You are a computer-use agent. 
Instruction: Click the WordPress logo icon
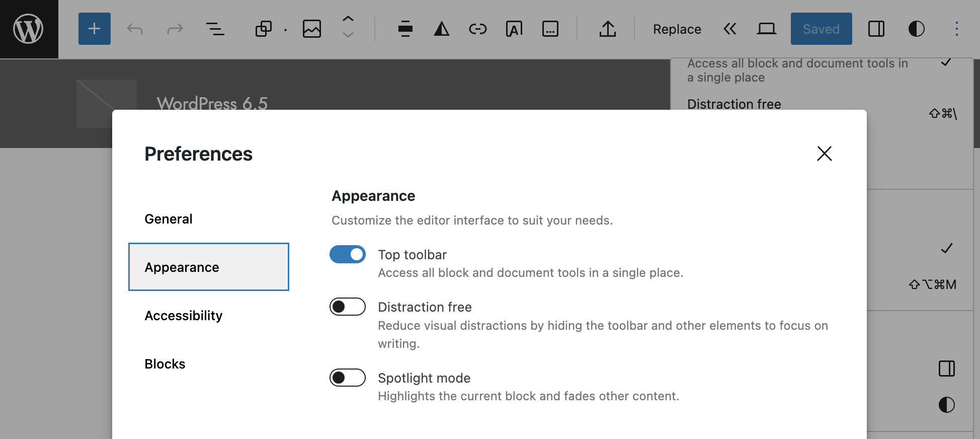(29, 29)
